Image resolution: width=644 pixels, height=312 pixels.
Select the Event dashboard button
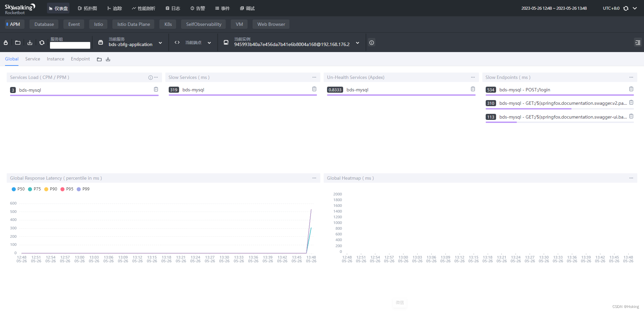point(74,24)
